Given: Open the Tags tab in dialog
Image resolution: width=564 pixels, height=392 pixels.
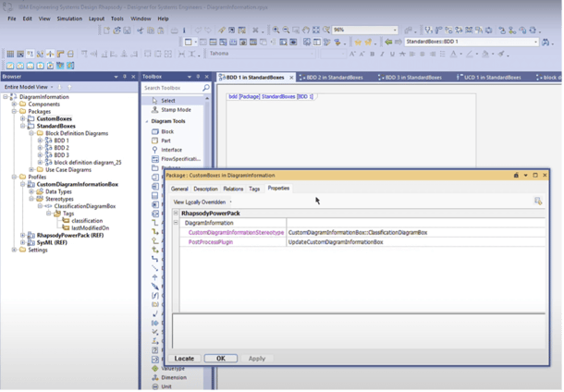Looking at the screenshot, I should click(x=254, y=189).
